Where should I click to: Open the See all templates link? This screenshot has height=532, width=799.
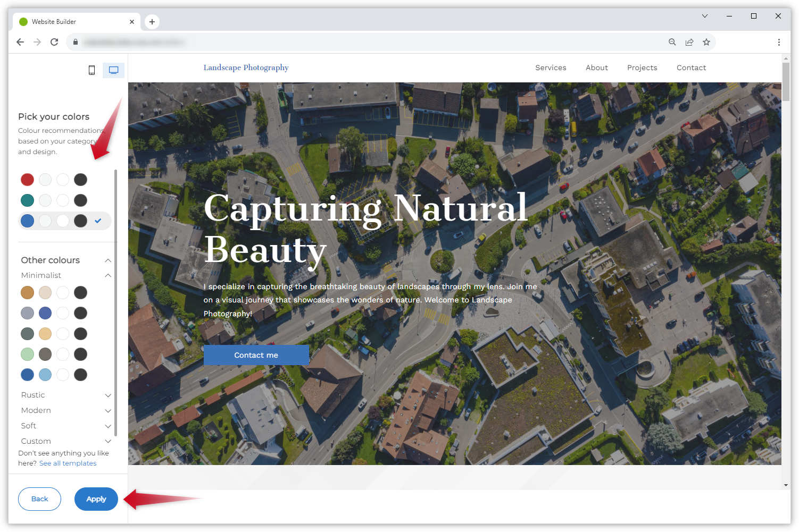point(68,463)
